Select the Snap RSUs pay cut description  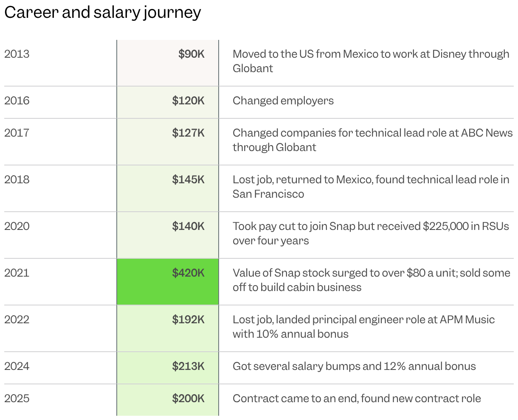click(371, 233)
